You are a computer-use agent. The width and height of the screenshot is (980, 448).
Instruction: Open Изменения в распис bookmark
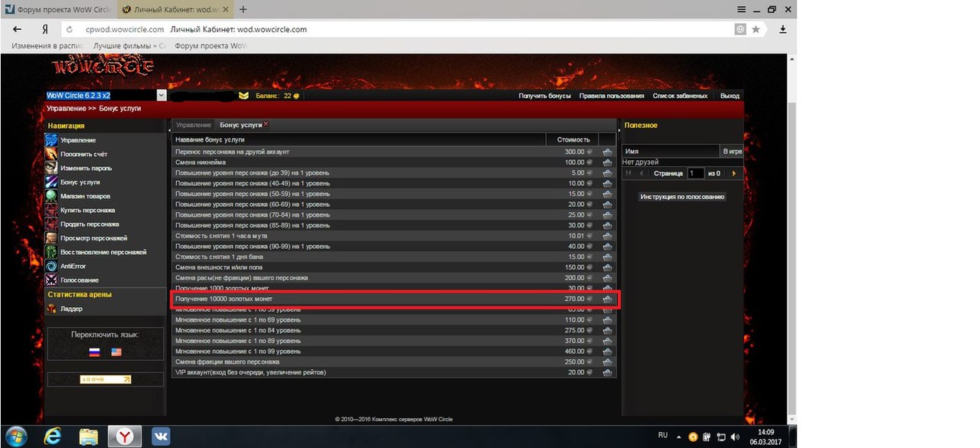pyautogui.click(x=46, y=46)
